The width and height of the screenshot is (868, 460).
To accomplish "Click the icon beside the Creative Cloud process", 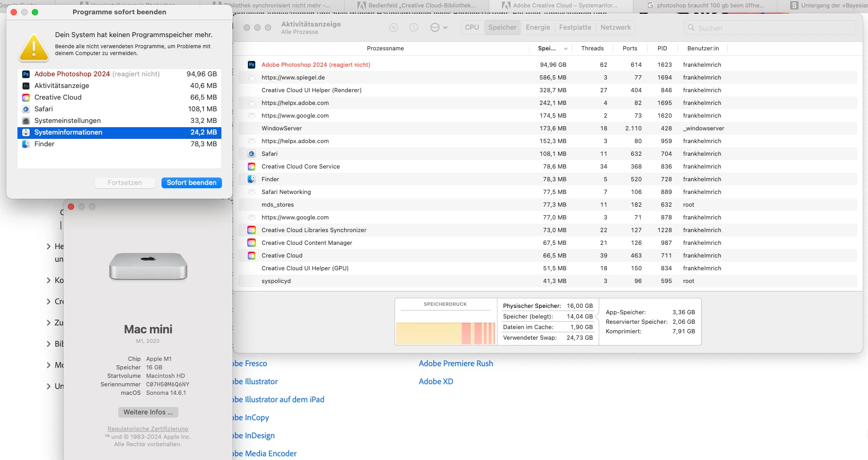I will click(x=252, y=255).
